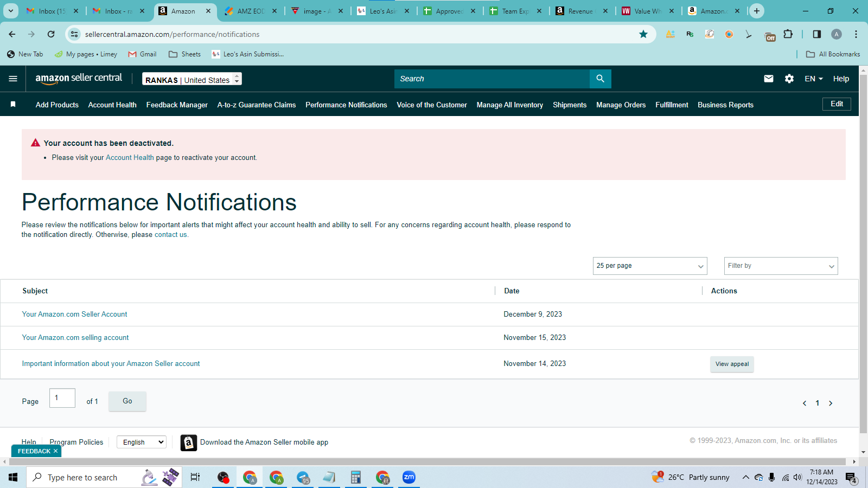Viewport: 868px width, 488px height.
Task: Click the Edit button in the nav bar
Action: (x=837, y=104)
